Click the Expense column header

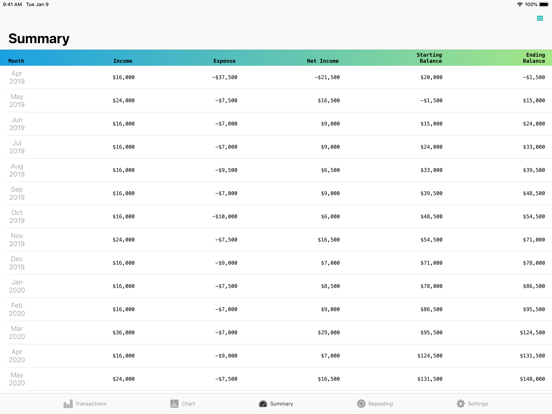(224, 61)
